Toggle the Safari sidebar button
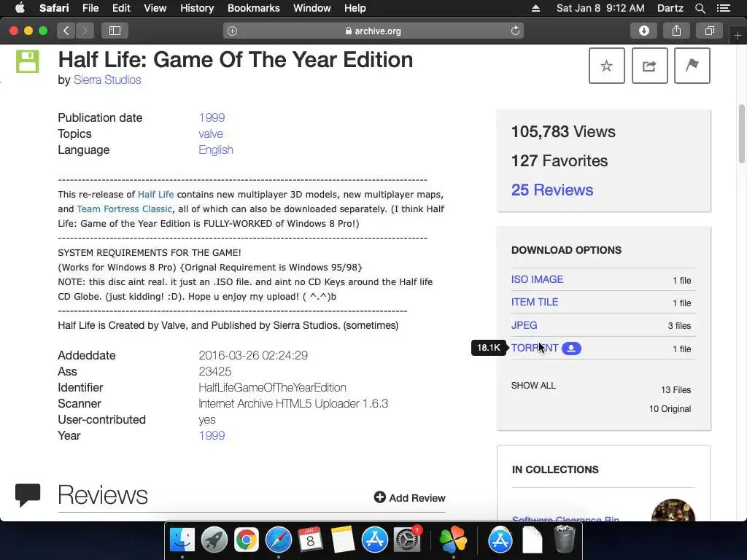The image size is (747, 560). click(115, 31)
